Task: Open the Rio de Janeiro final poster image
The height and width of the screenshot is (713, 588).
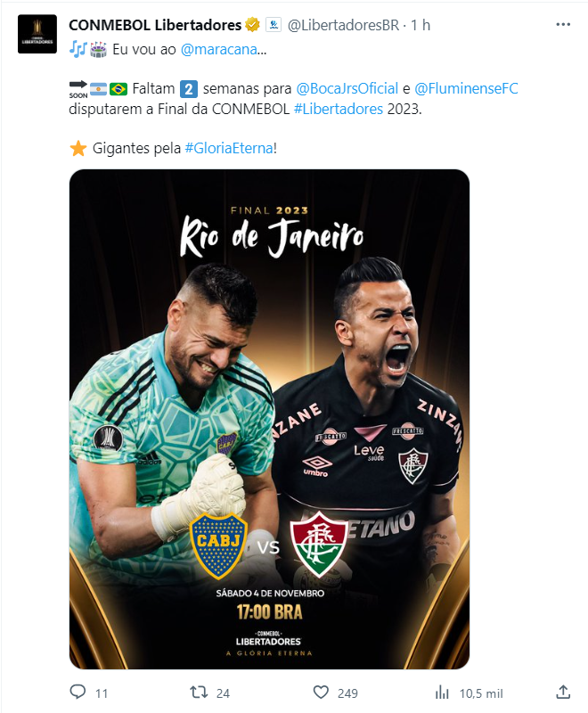Action: point(269,419)
